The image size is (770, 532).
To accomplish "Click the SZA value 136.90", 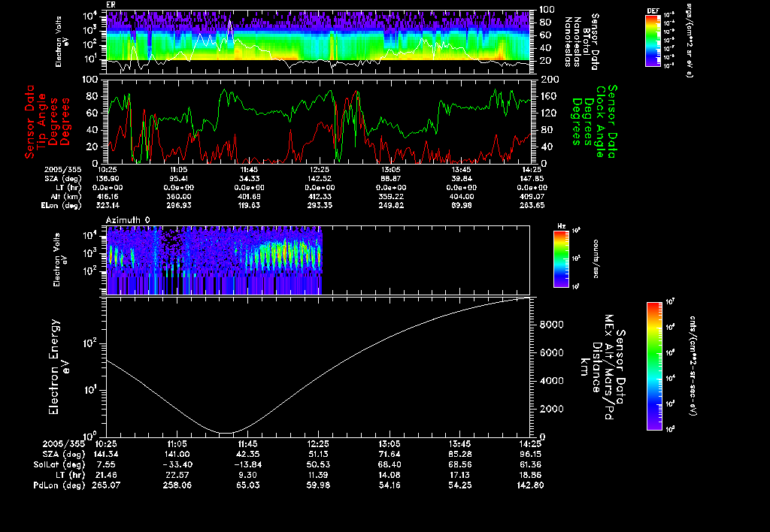I will (x=107, y=179).
